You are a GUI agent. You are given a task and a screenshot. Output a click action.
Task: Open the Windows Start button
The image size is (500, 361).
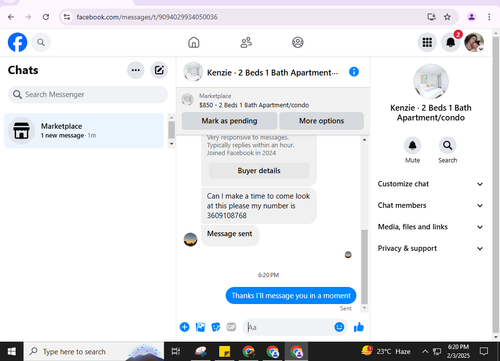(x=12, y=351)
